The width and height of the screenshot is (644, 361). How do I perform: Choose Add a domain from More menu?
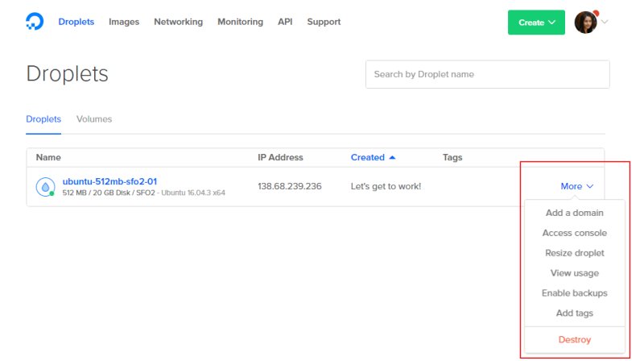[x=575, y=213]
